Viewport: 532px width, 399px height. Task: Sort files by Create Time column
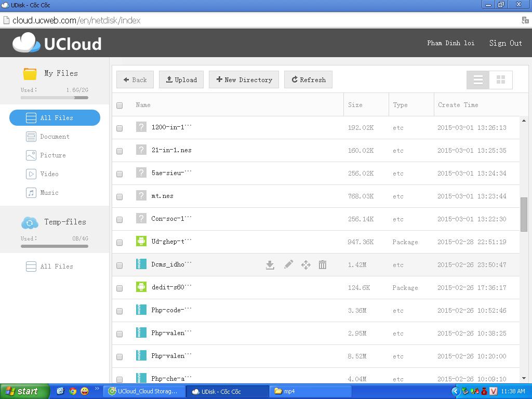(x=458, y=105)
